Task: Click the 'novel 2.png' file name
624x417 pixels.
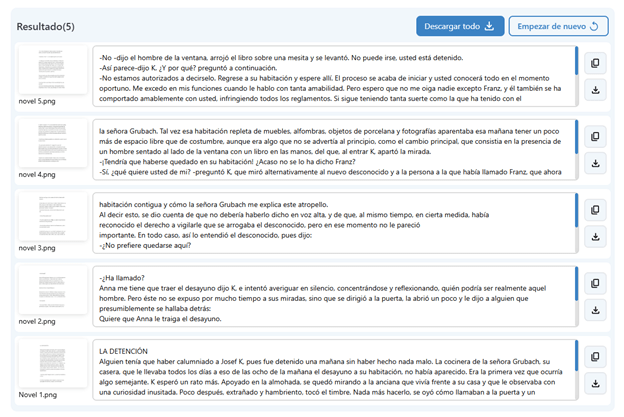Action: tap(37, 321)
